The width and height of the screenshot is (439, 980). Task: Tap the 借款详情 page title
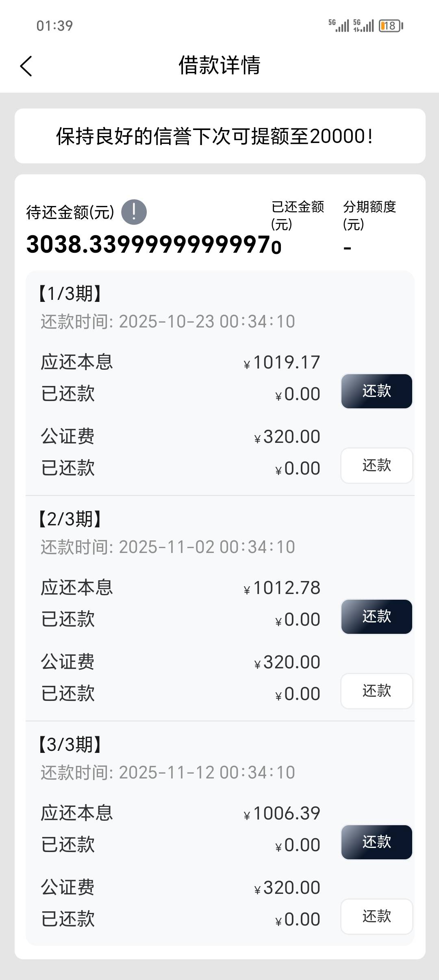[x=219, y=65]
